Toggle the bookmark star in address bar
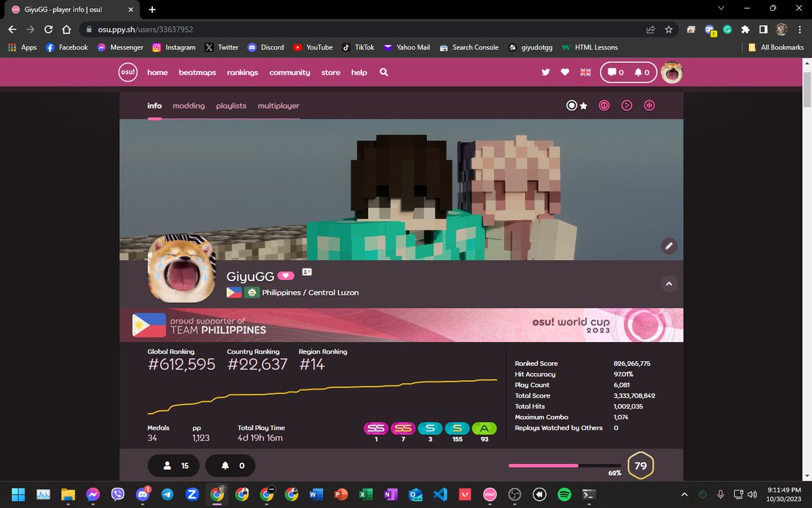Image resolution: width=812 pixels, height=508 pixels. [669, 30]
